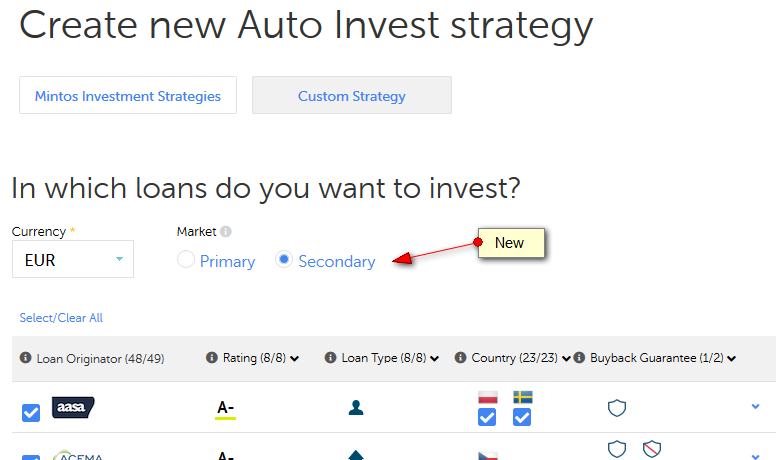Click the buyback shield icon in aasa row

[617, 408]
